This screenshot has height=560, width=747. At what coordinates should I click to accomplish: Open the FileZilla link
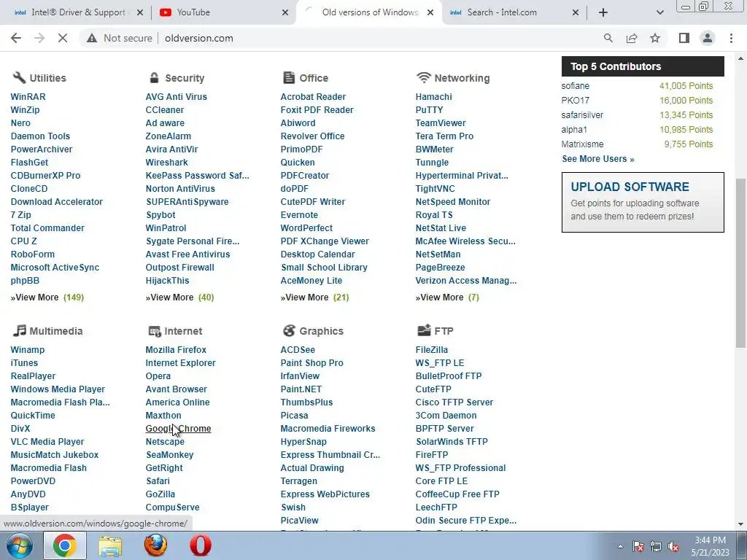(432, 349)
